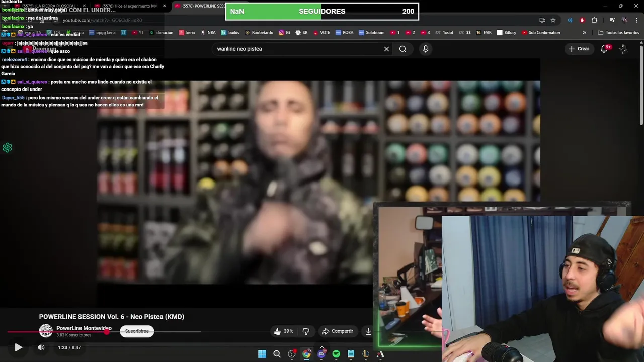Play the YouTube video

[18, 347]
